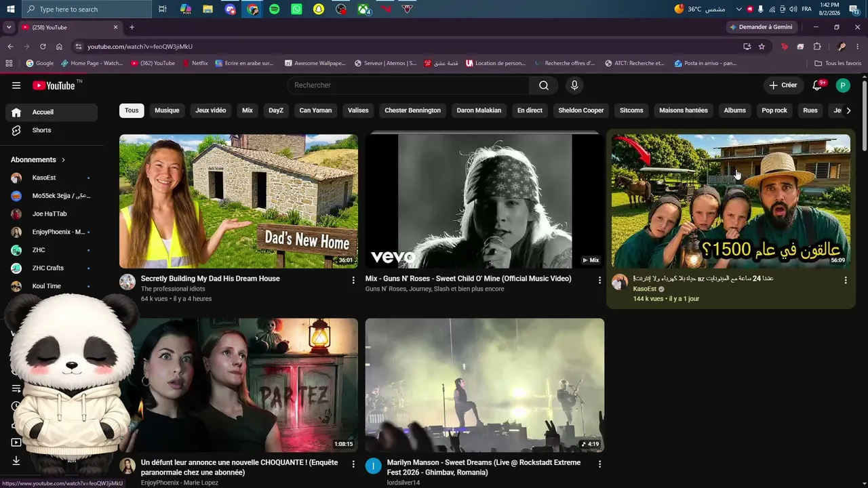Switch input language from FRA
868x488 pixels.
coord(806,9)
